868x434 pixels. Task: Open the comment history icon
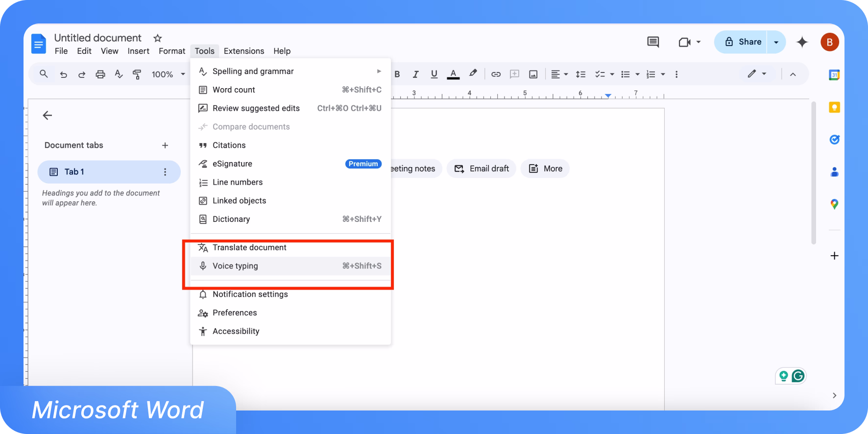pos(653,42)
